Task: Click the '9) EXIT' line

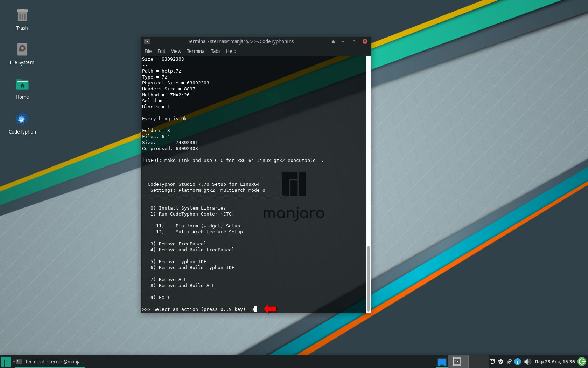Action: (160, 297)
